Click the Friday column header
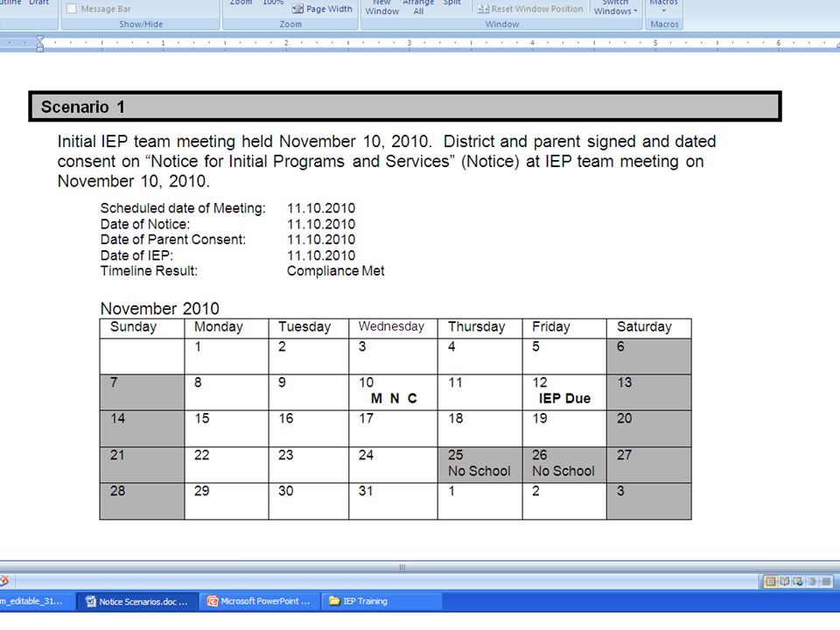 [564, 328]
